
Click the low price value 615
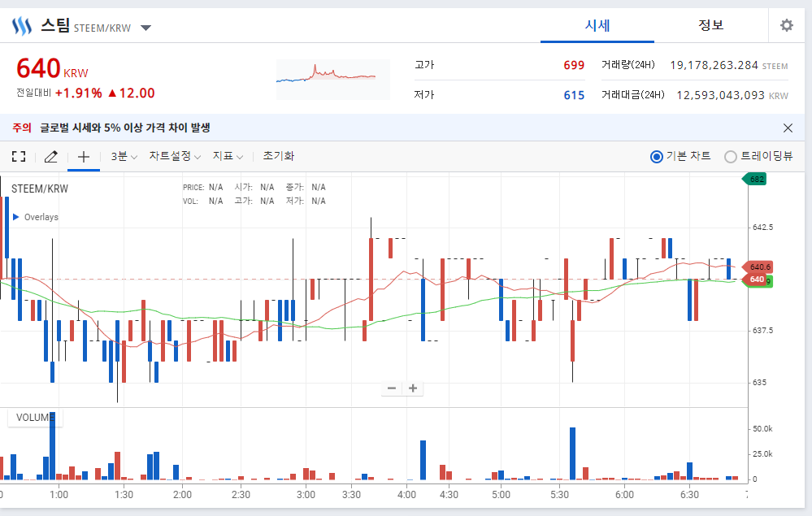pyautogui.click(x=574, y=95)
